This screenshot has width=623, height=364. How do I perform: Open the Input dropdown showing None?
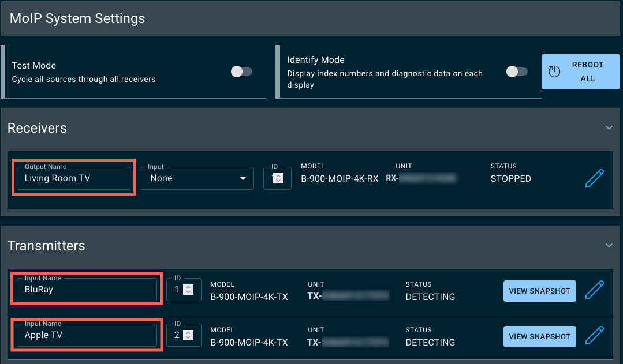coord(196,178)
